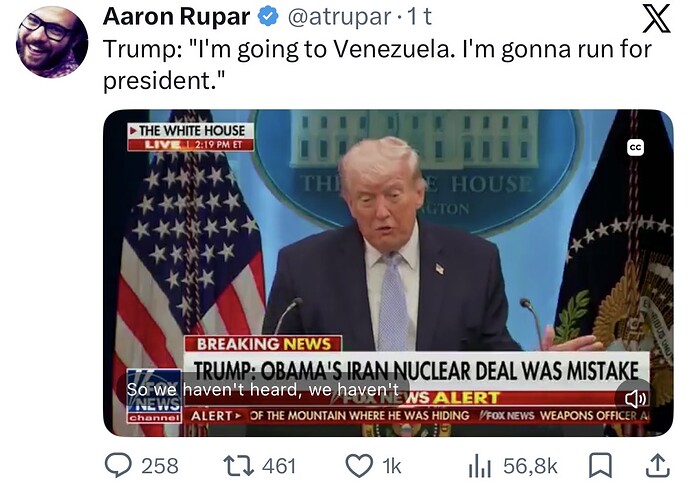The height and width of the screenshot is (492, 690).
Task: View the 258 replies count
Action: pyautogui.click(x=160, y=466)
